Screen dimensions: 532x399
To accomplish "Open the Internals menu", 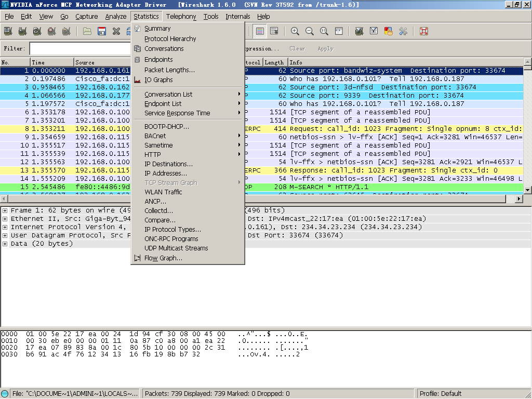I will point(238,16).
